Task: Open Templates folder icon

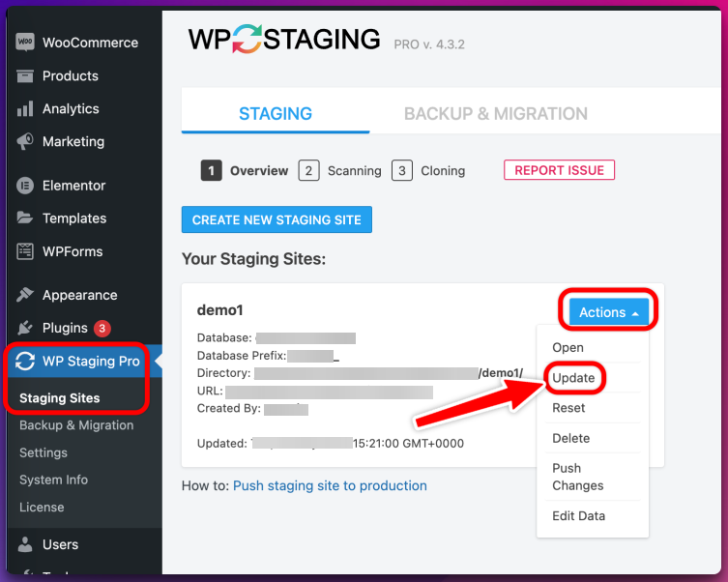Action: (x=25, y=218)
